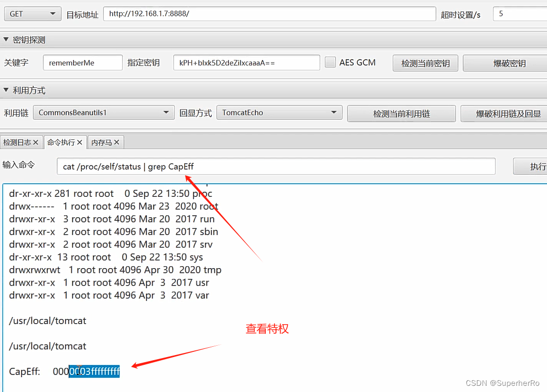Click the drwx------ row ending in root
Screen dimensions: 547x392
(114, 206)
